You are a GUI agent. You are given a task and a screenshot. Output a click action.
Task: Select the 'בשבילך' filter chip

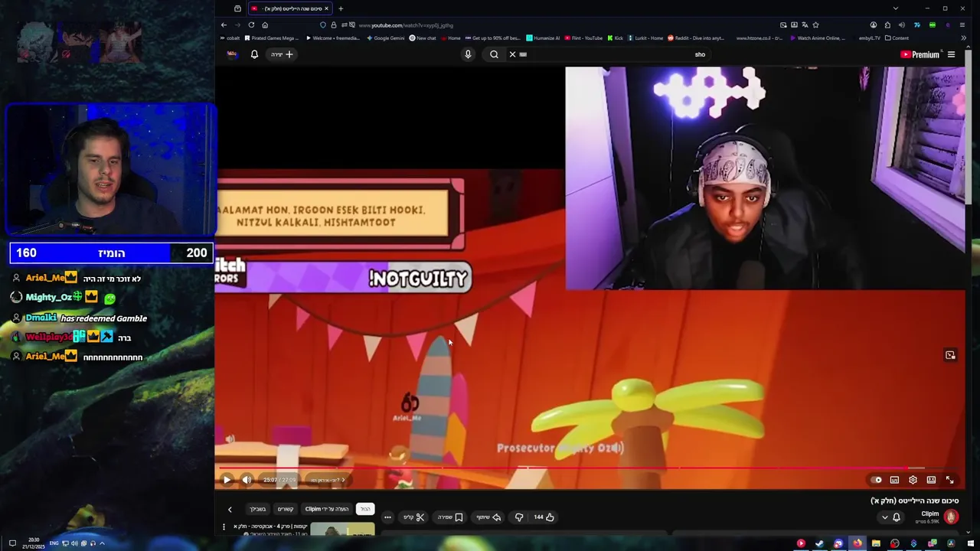coord(258,509)
